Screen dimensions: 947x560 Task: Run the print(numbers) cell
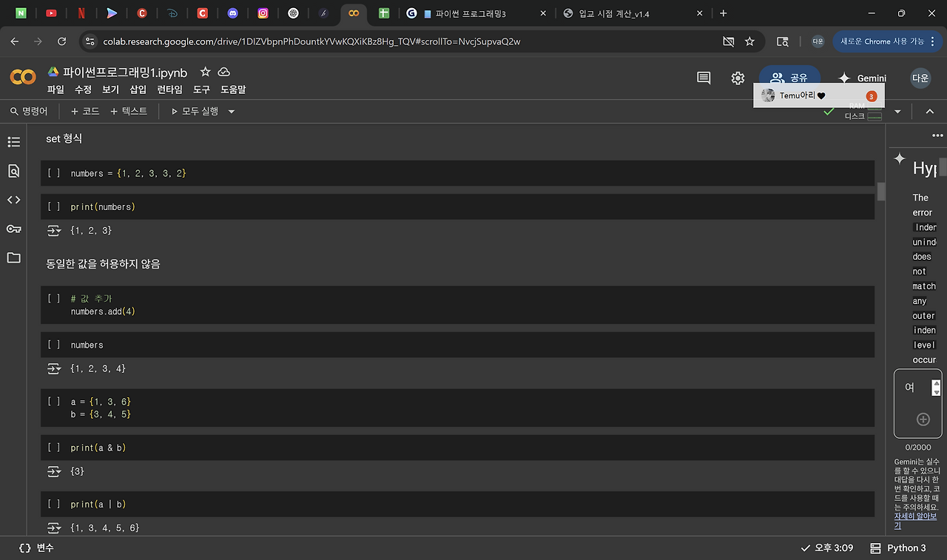tap(53, 207)
